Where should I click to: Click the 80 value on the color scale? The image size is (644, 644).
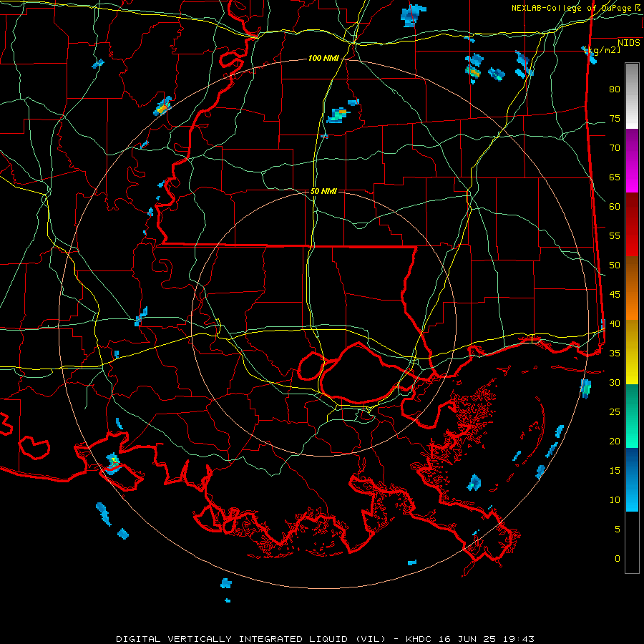(615, 89)
